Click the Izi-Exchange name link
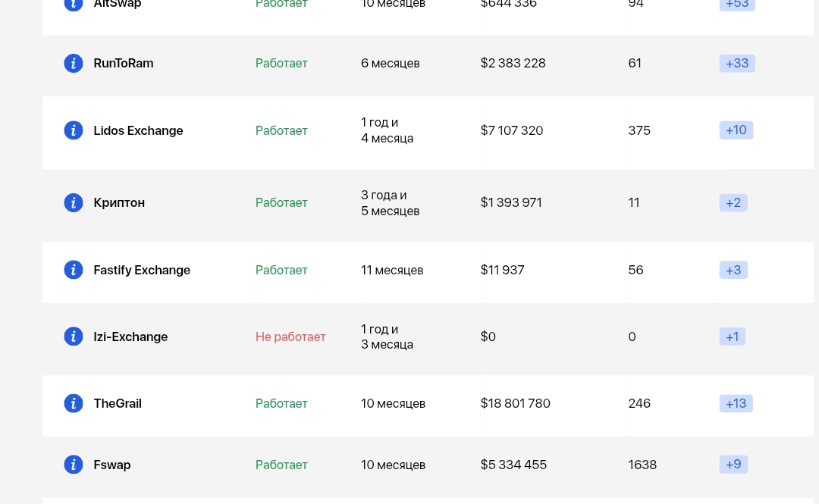819x504 pixels. coord(130,337)
